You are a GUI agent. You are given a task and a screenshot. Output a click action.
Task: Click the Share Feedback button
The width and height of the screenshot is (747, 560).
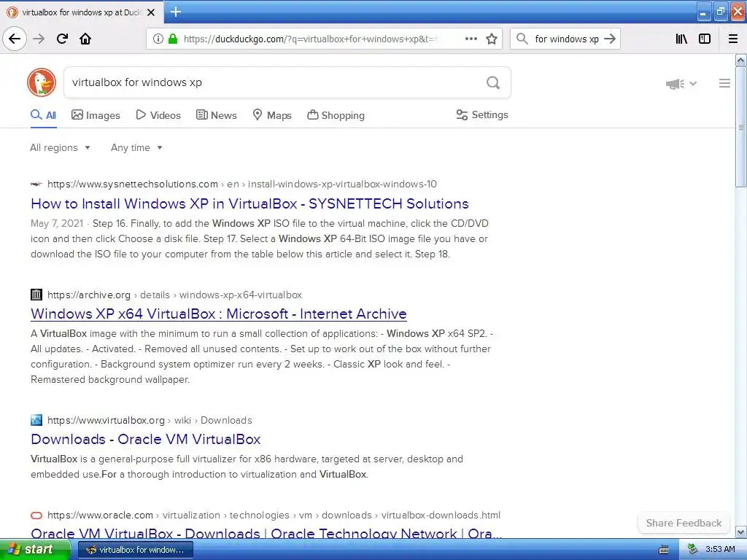tap(684, 523)
